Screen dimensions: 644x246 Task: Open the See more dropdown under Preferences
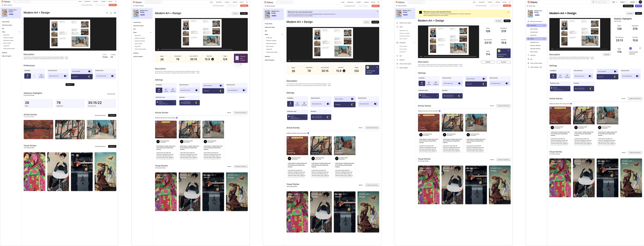70,84
